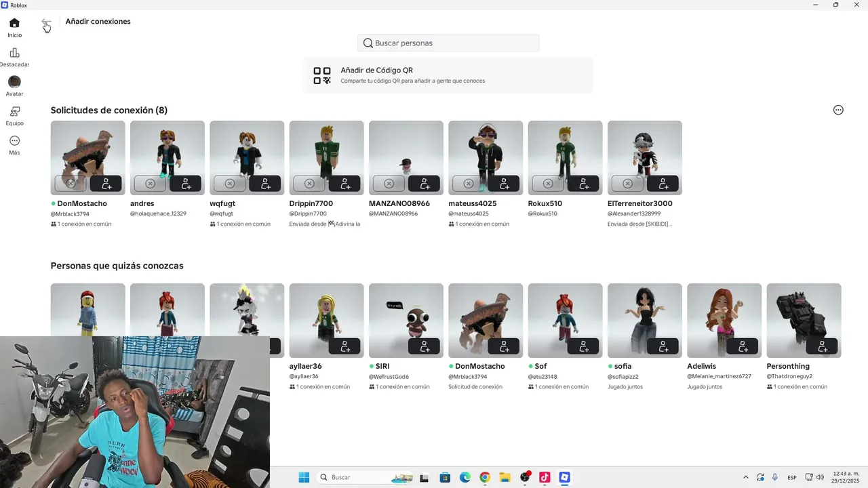
Task: Decline DonMostacho's connection request
Action: [71, 184]
